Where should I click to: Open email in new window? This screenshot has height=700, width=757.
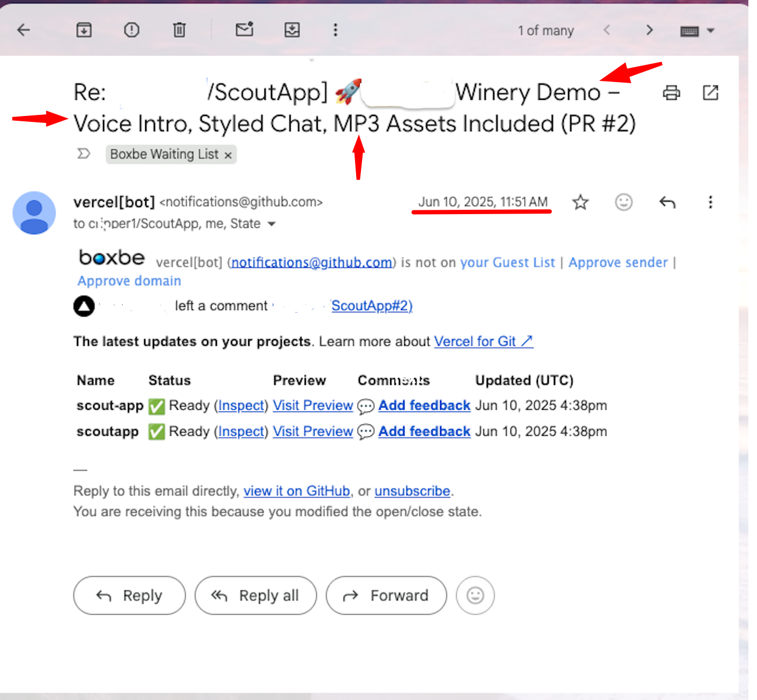(x=711, y=93)
